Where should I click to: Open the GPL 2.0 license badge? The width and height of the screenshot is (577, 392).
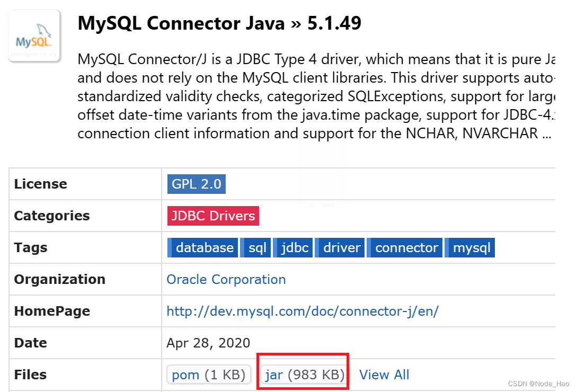(196, 184)
